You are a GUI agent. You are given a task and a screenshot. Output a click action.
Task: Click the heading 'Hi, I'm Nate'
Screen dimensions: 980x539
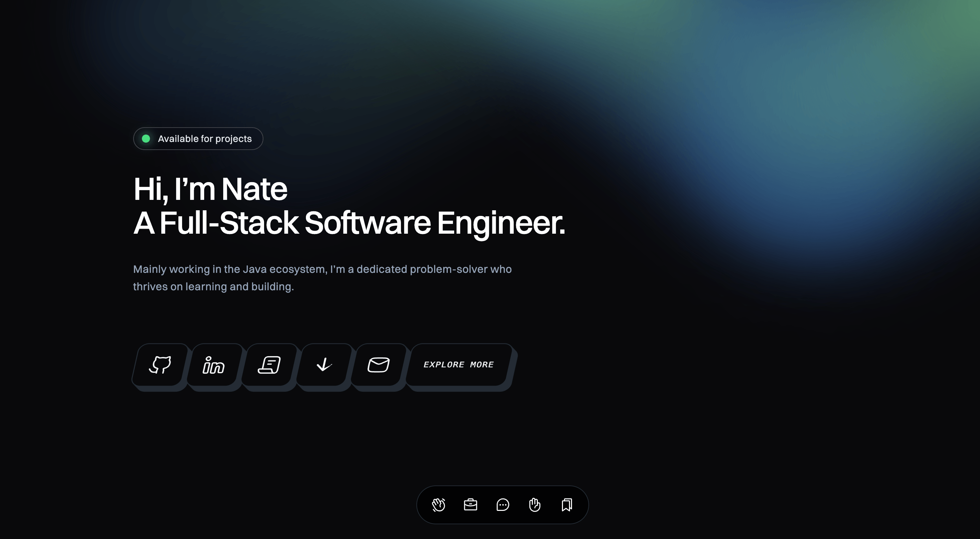pyautogui.click(x=211, y=189)
